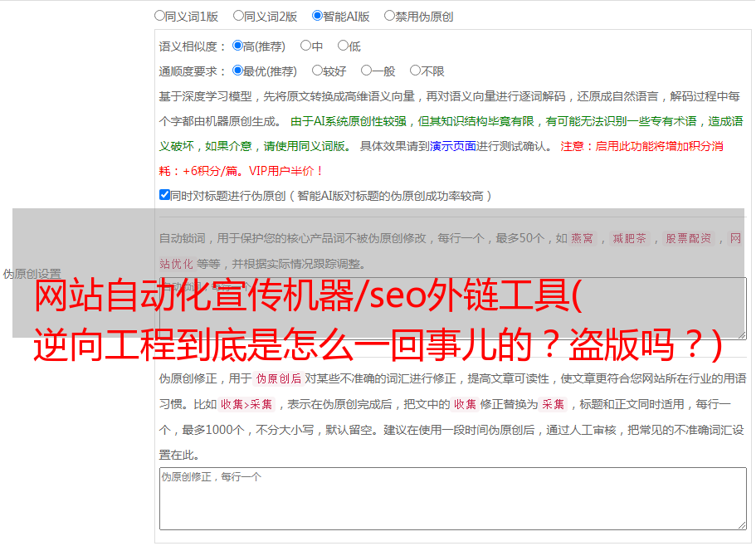Click the 收集>采集 example tag
Screen dimensions: 756x546
point(246,404)
